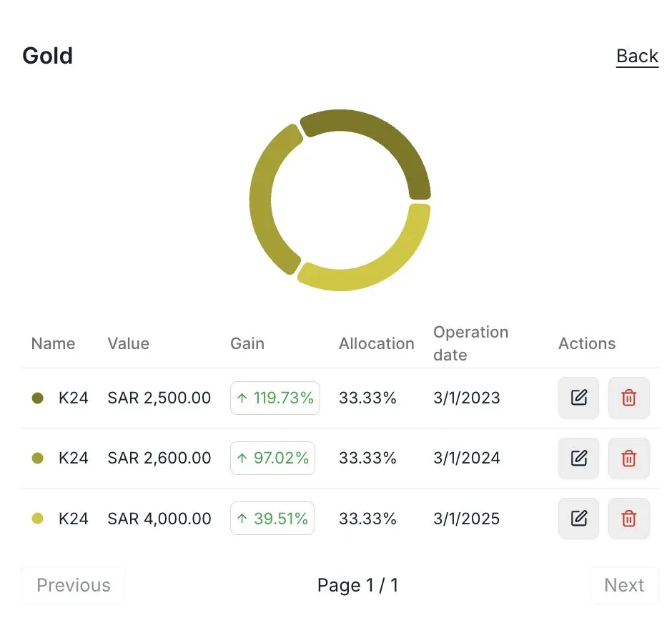This screenshot has height=628, width=672.
Task: Select the Value column header
Action: click(x=128, y=343)
